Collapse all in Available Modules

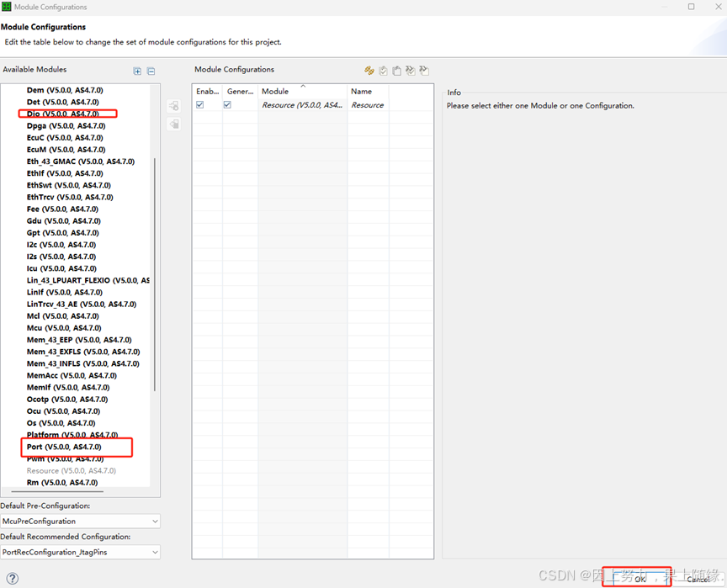[x=151, y=71]
